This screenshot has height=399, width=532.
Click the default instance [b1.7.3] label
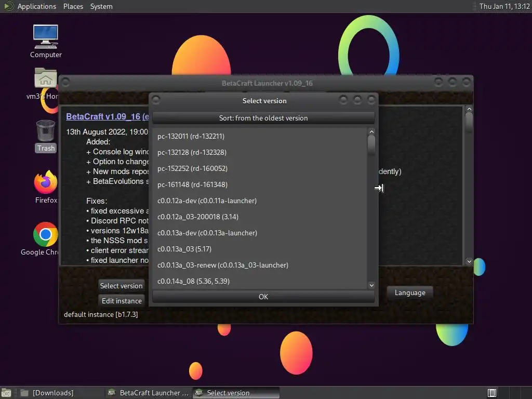[101, 314]
